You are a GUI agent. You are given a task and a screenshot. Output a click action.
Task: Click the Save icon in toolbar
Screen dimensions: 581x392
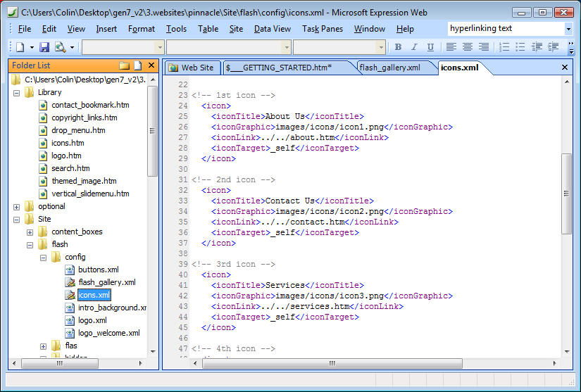click(44, 47)
